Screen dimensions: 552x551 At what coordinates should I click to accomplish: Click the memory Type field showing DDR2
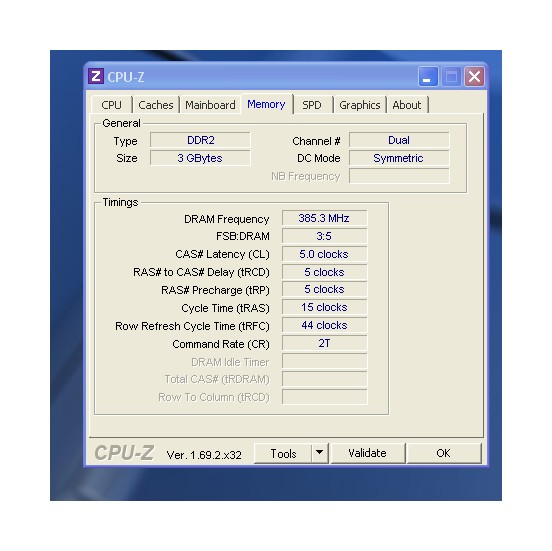(x=200, y=140)
